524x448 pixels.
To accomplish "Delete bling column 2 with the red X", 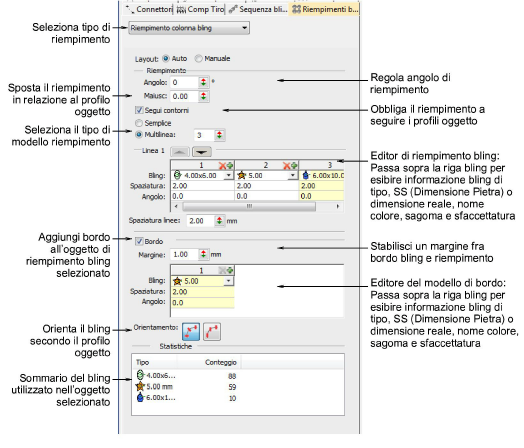I will 287,165.
